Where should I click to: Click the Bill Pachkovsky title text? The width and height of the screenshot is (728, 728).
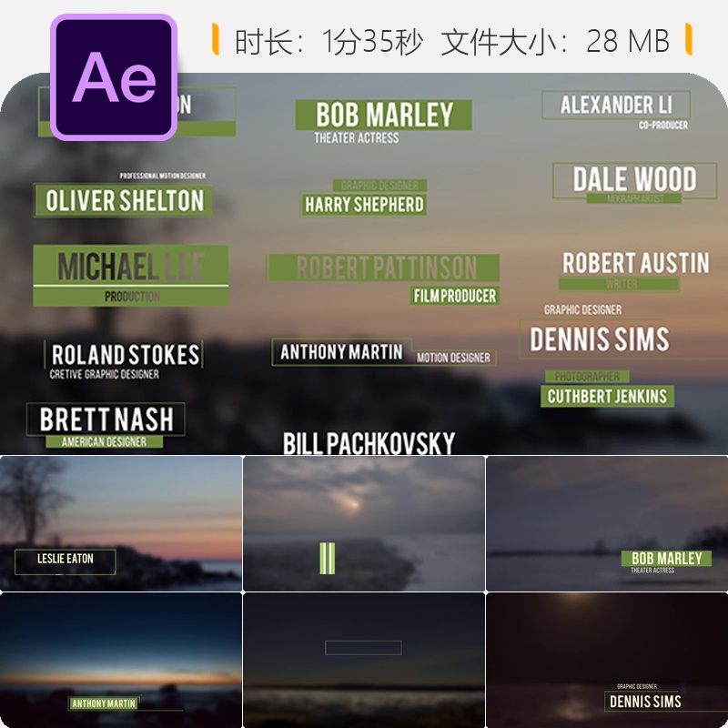(369, 443)
